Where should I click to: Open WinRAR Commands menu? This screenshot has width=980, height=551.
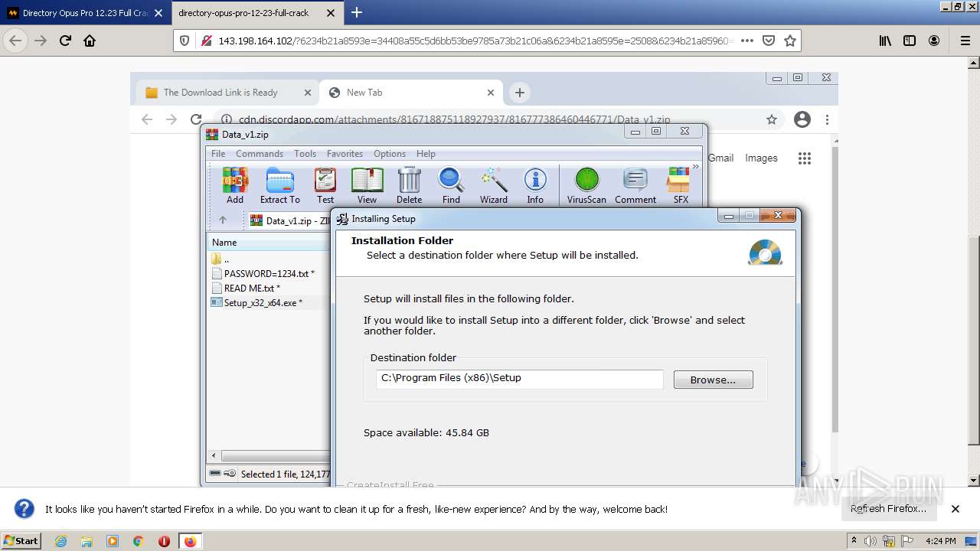[x=260, y=154]
